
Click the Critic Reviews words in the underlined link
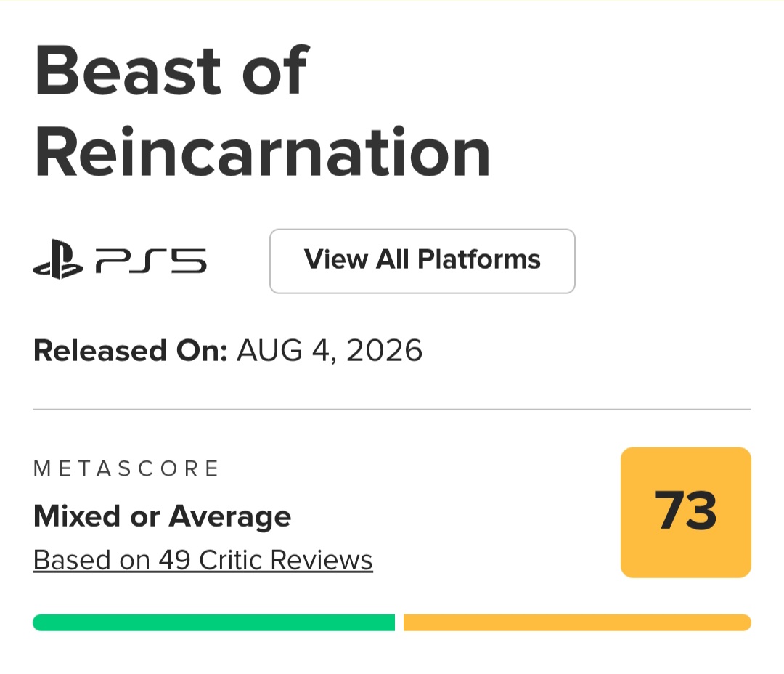click(x=286, y=559)
